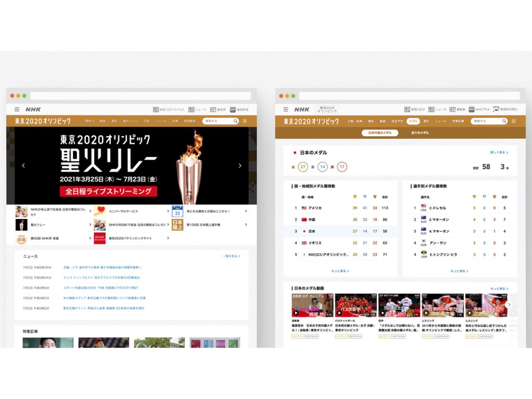The width and height of the screenshot is (532, 399).
Task: Click the 新型コロナウイルス icon in the left header
Action: tap(156, 109)
